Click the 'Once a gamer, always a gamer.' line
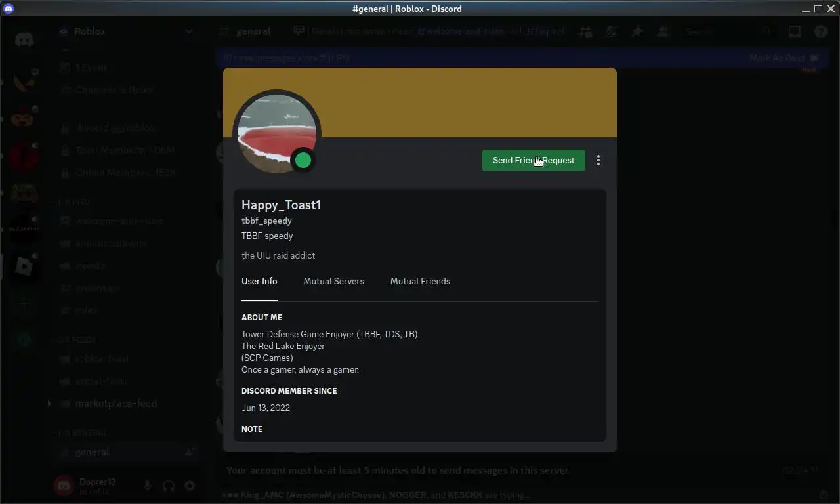 [x=300, y=369]
